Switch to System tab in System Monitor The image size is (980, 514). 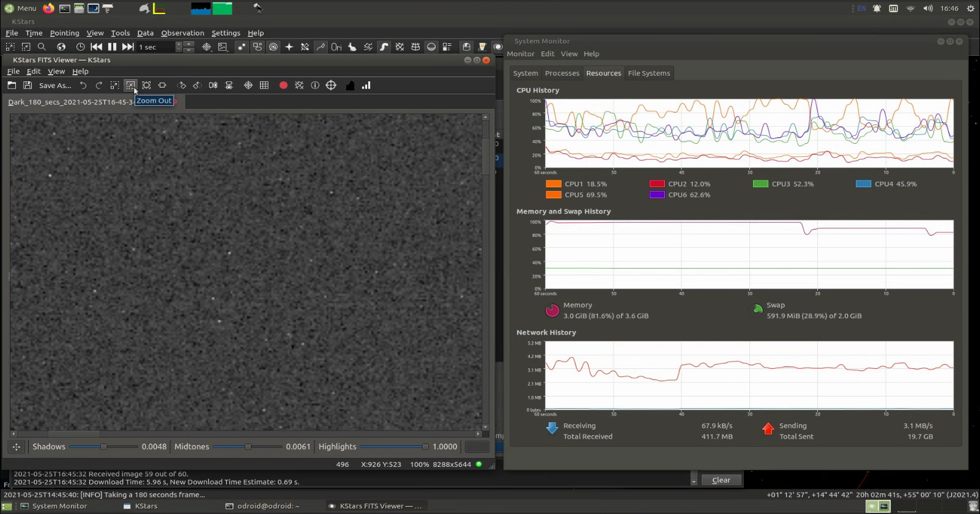pyautogui.click(x=525, y=73)
